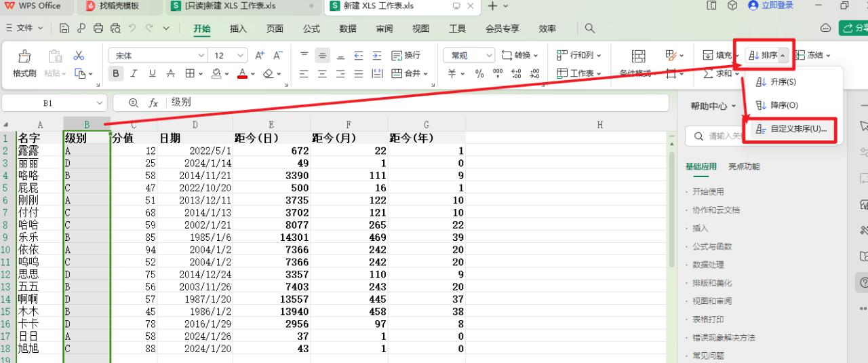The image size is (868, 363).
Task: Click the Undo arrow
Action: point(132,28)
